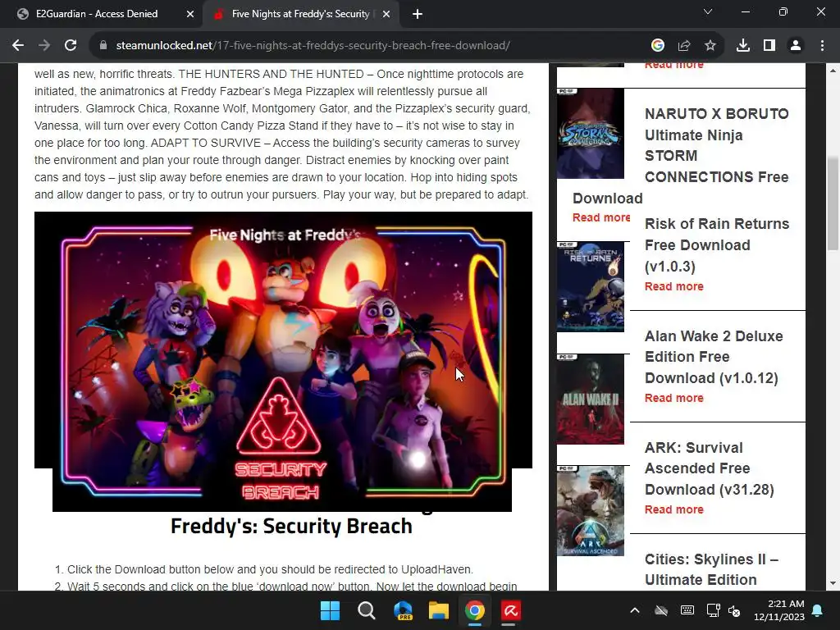Open File Explorer from taskbar

pyautogui.click(x=439, y=610)
